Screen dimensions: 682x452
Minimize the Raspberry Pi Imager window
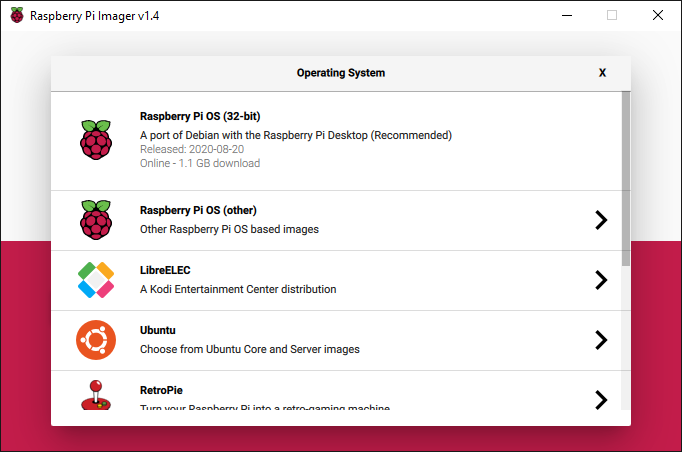pyautogui.click(x=567, y=15)
